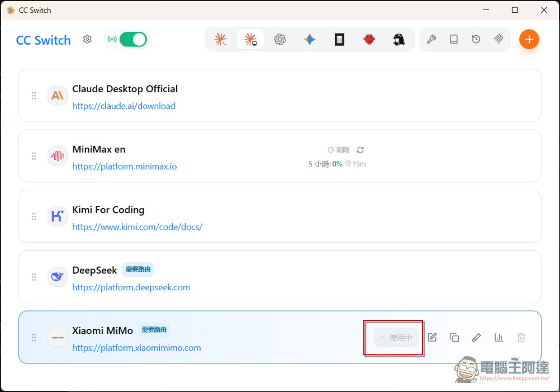The height and width of the screenshot is (392, 560).
Task: Click the MiniMax waveform logo icon
Action: click(x=57, y=156)
